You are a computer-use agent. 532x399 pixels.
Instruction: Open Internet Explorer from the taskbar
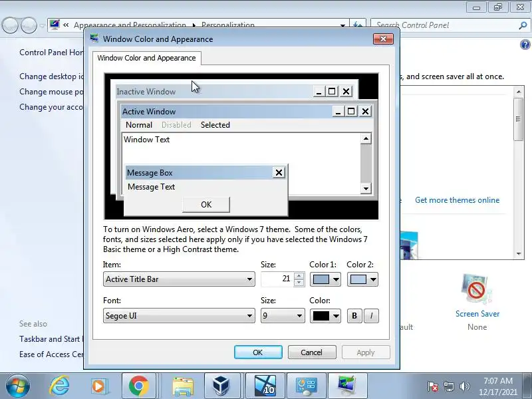[x=59, y=386]
